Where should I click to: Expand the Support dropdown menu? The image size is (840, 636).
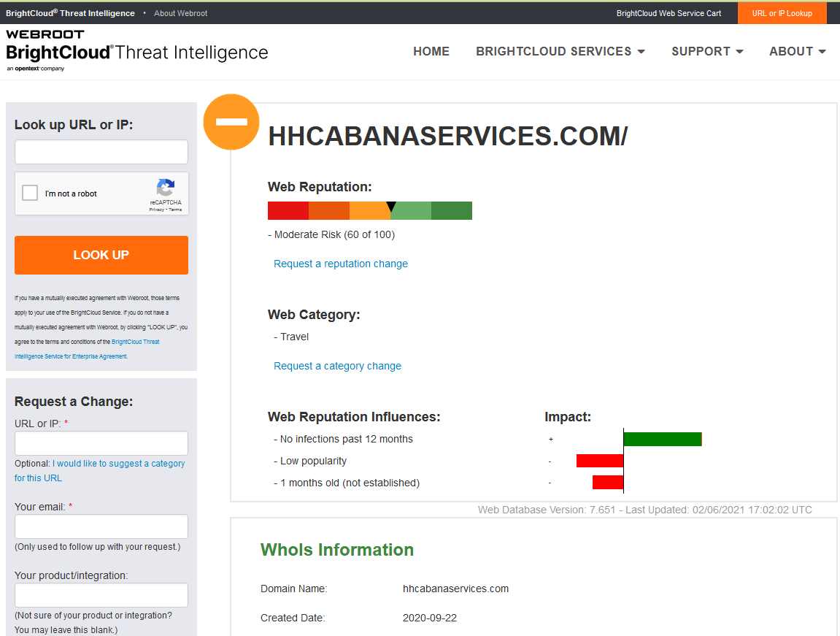tap(707, 51)
